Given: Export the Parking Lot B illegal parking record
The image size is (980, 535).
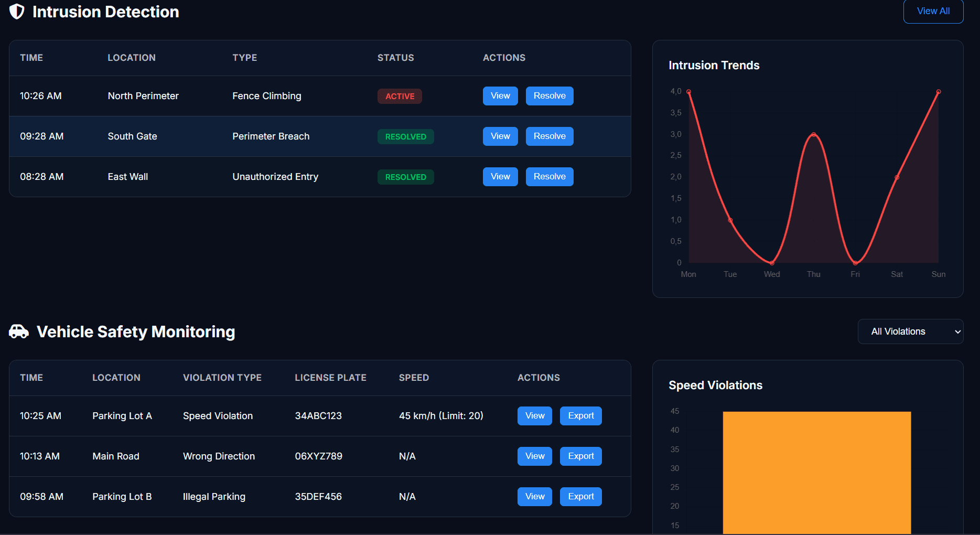Looking at the screenshot, I should tap(580, 497).
